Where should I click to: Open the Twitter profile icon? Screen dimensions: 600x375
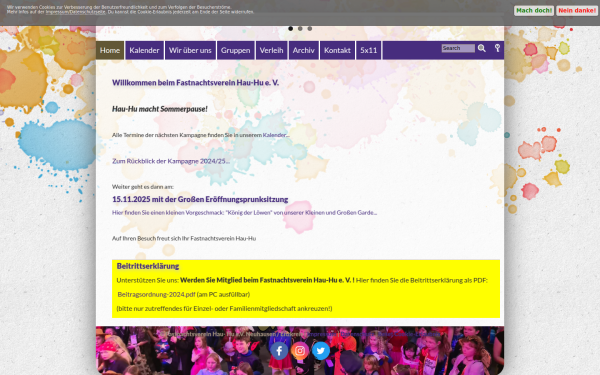(321, 351)
